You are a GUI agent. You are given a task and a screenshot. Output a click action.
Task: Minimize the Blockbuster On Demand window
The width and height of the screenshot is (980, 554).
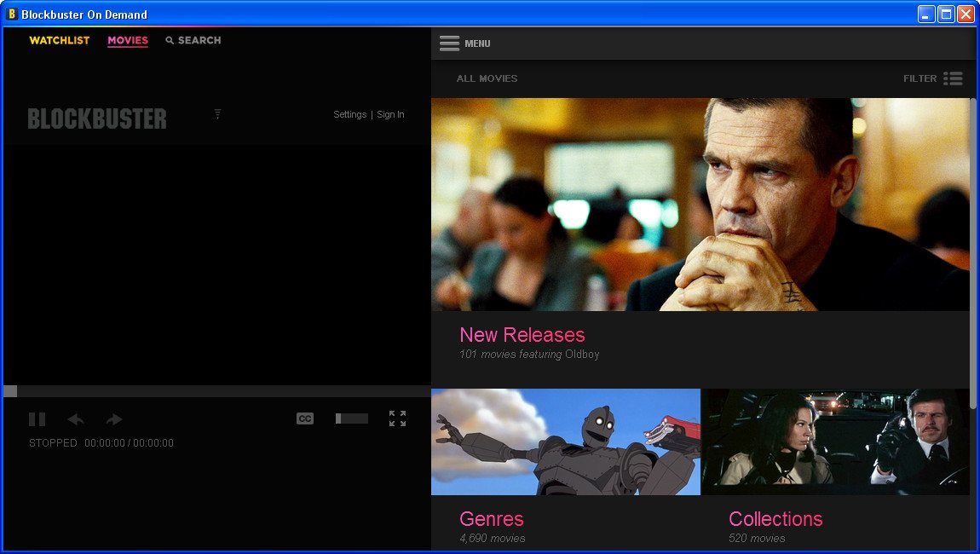point(926,14)
